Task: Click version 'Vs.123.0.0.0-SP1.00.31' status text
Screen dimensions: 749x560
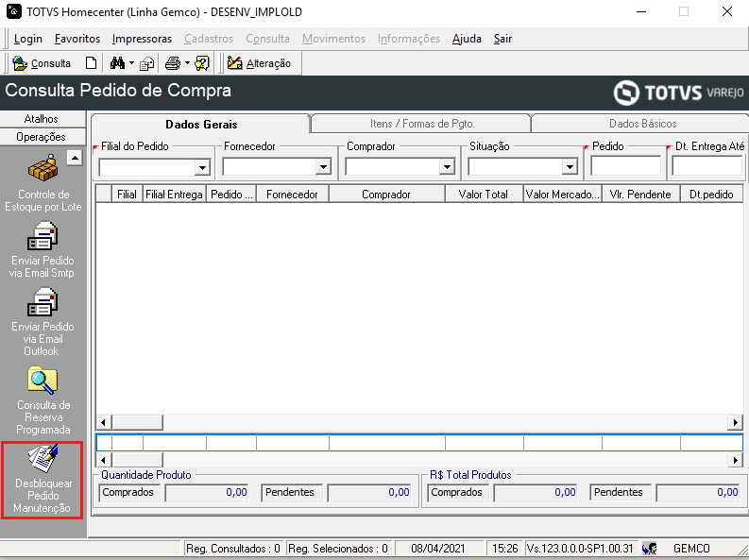Action: (580, 549)
